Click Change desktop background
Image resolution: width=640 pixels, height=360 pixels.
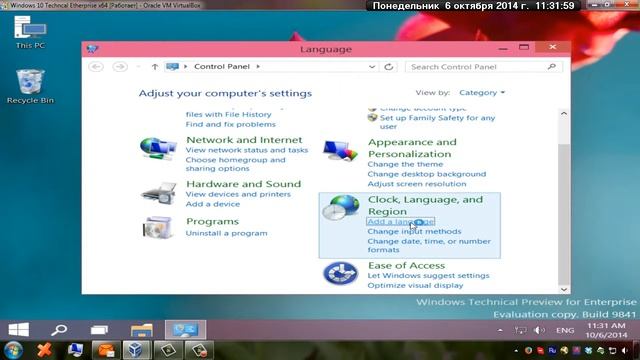(x=427, y=174)
